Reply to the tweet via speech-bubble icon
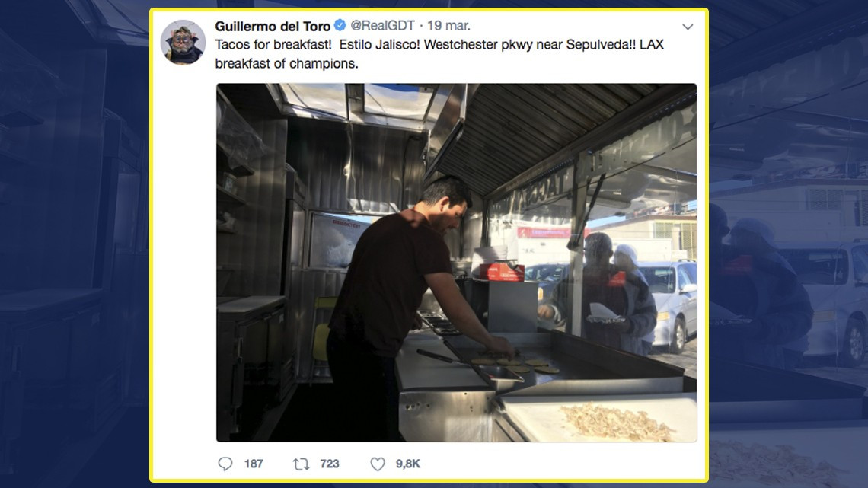This screenshot has width=868, height=488. click(224, 463)
